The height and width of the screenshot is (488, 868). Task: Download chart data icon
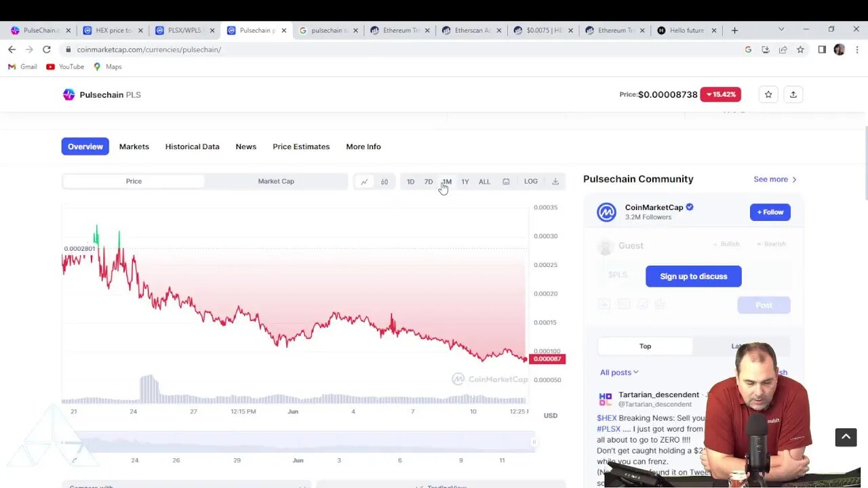pyautogui.click(x=555, y=182)
